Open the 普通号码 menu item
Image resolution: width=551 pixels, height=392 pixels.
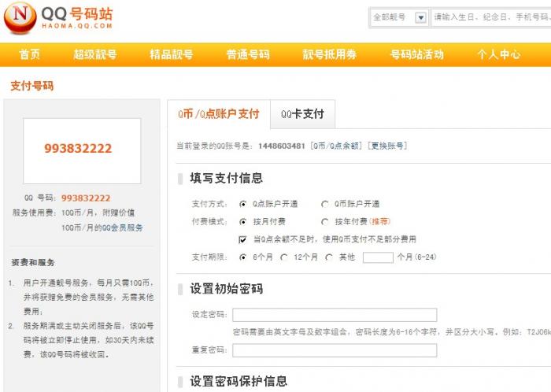pyautogui.click(x=248, y=54)
